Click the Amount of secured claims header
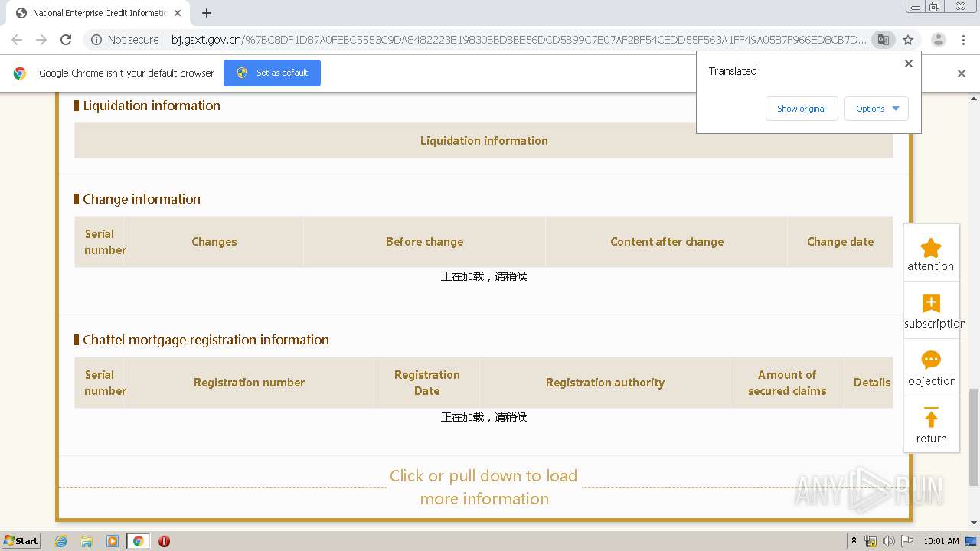980x551 pixels. point(787,383)
